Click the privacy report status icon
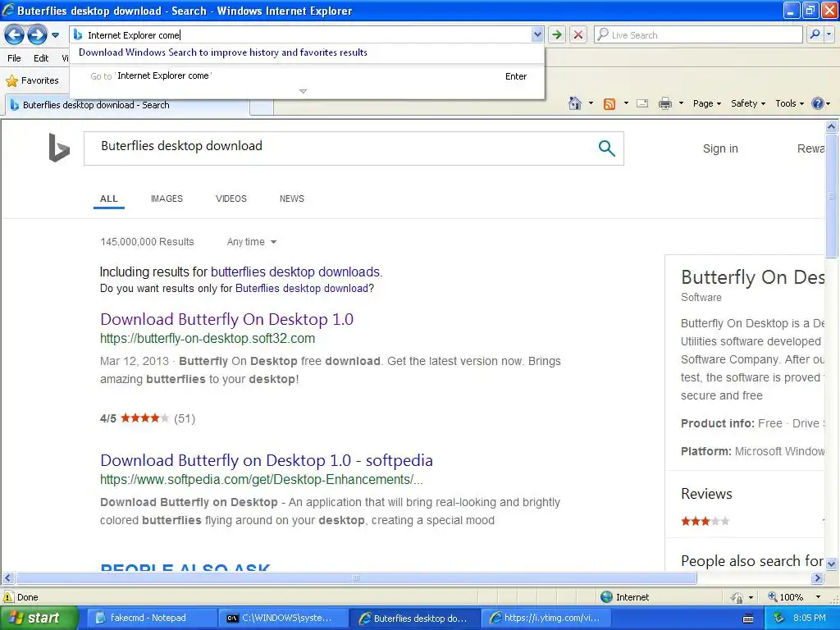This screenshot has height=630, width=840. pyautogui.click(x=737, y=597)
